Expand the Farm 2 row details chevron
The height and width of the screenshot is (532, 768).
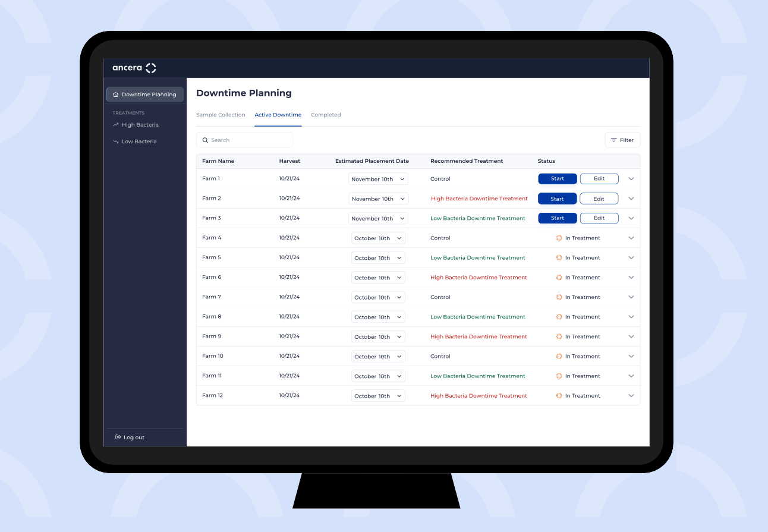point(631,199)
